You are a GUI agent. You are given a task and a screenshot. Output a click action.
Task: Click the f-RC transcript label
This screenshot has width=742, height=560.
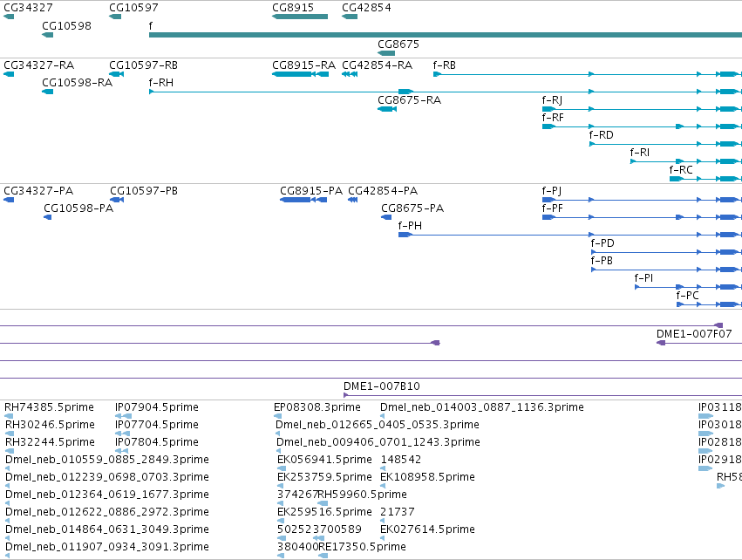(x=680, y=170)
